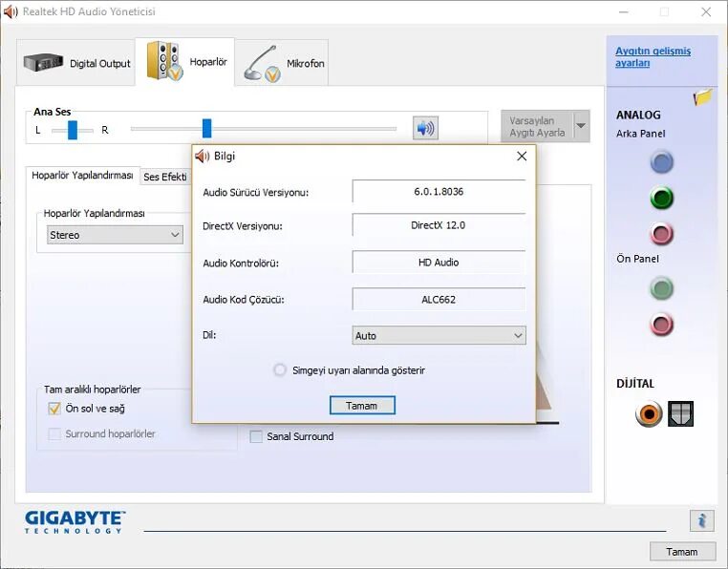
Task: Switch to the Mikrofon tab
Action: [282, 63]
